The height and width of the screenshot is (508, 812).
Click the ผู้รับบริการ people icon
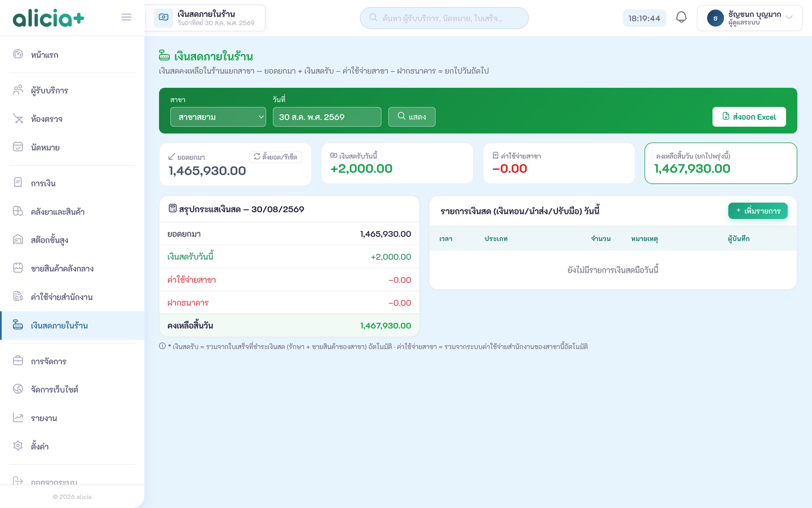[18, 90]
